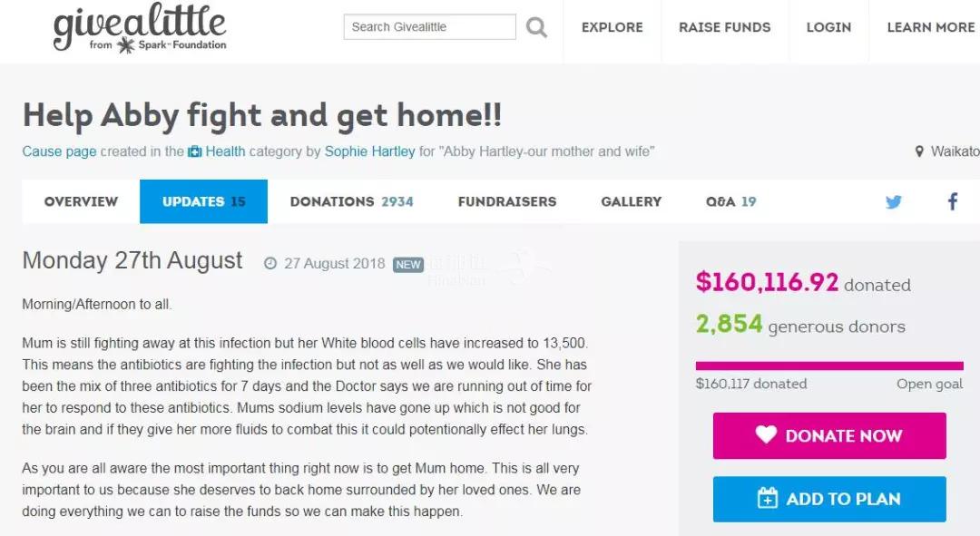Click the Add to Plan button
This screenshot has height=536, width=980.
(x=829, y=499)
